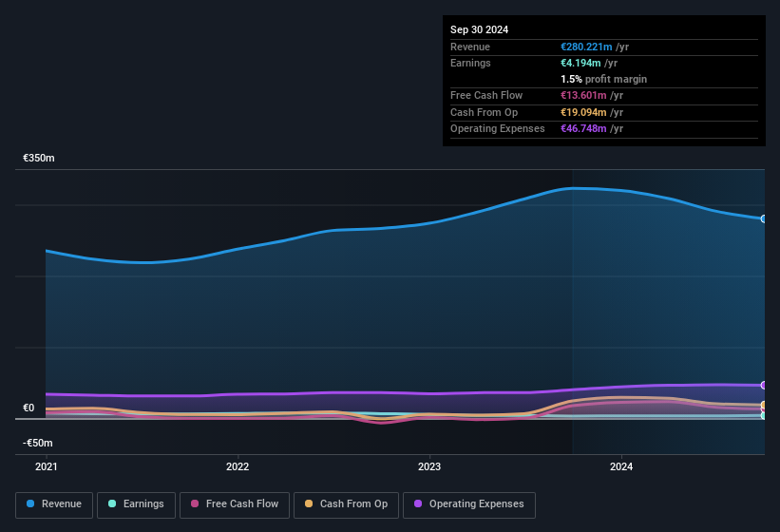Click the €13.601m free cash flow value
This screenshot has height=532, width=780.
[x=583, y=95]
